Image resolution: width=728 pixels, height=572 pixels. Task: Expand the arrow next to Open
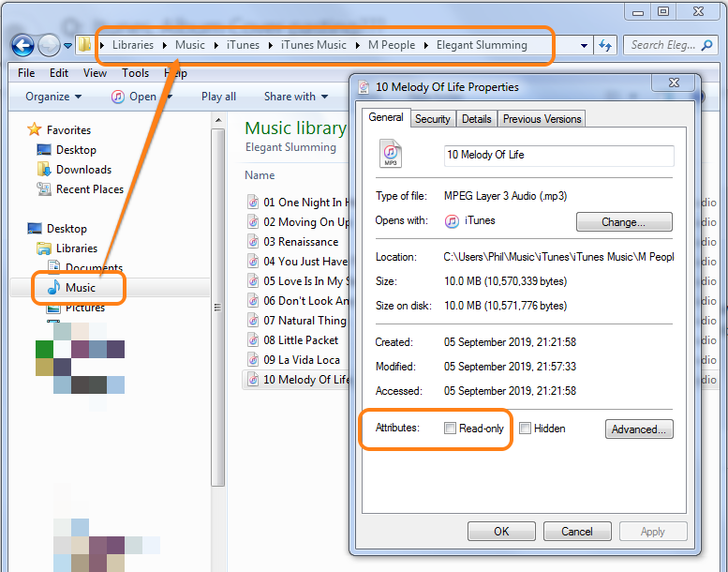click(170, 97)
